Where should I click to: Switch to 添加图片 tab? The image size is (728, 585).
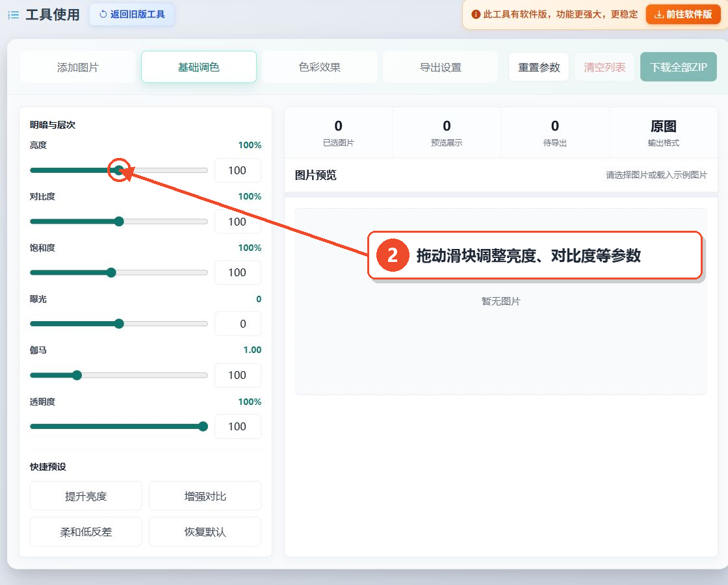click(x=78, y=68)
